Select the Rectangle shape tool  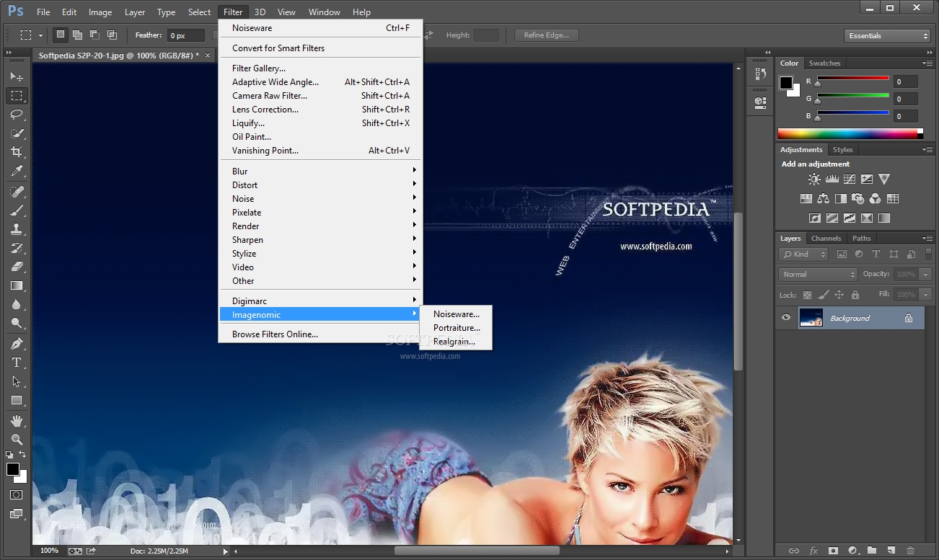17,400
